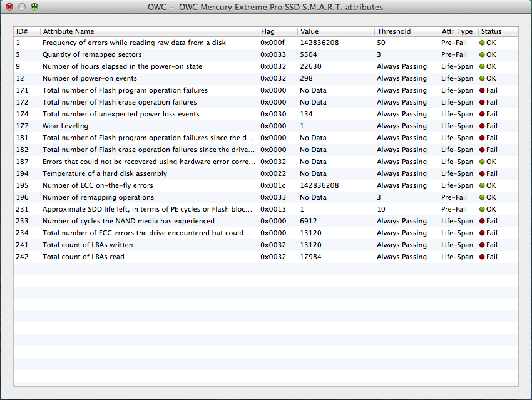This screenshot has height=400, width=532.
Task: Click the value 134 for power loss events
Action: (x=306, y=114)
